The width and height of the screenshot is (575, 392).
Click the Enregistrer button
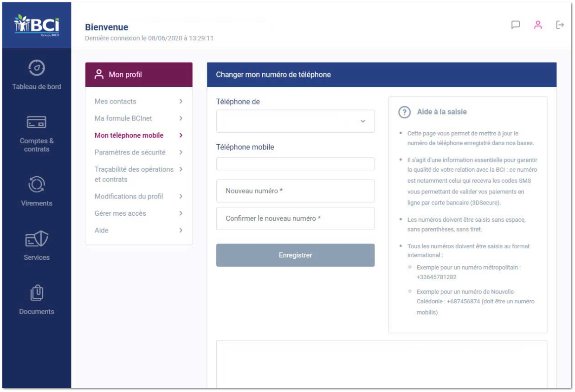pyautogui.click(x=295, y=255)
